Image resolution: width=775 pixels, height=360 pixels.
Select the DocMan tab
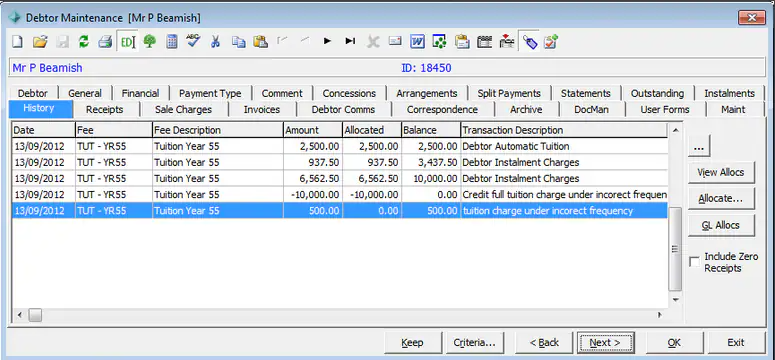pos(591,109)
